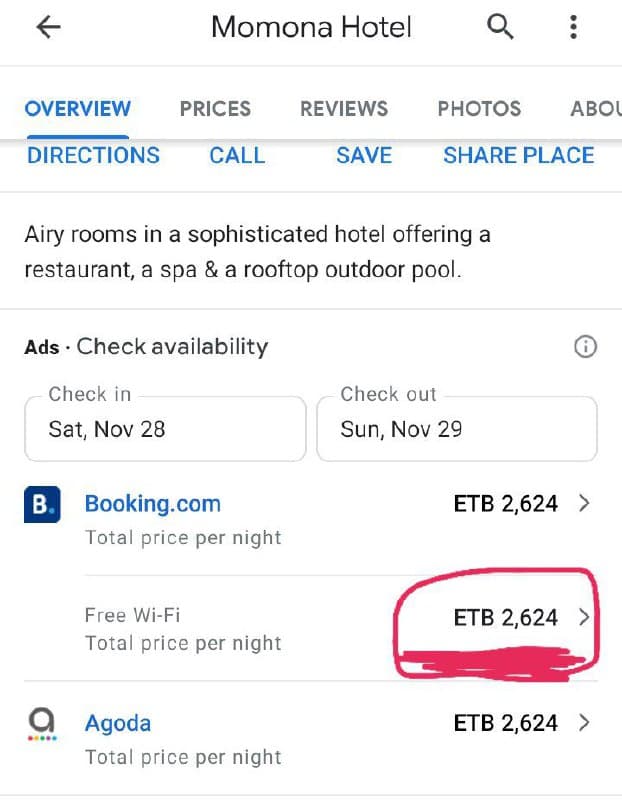Viewport: 622px width, 800px height.
Task: Tap the Booking.com logo icon
Action: 42,505
